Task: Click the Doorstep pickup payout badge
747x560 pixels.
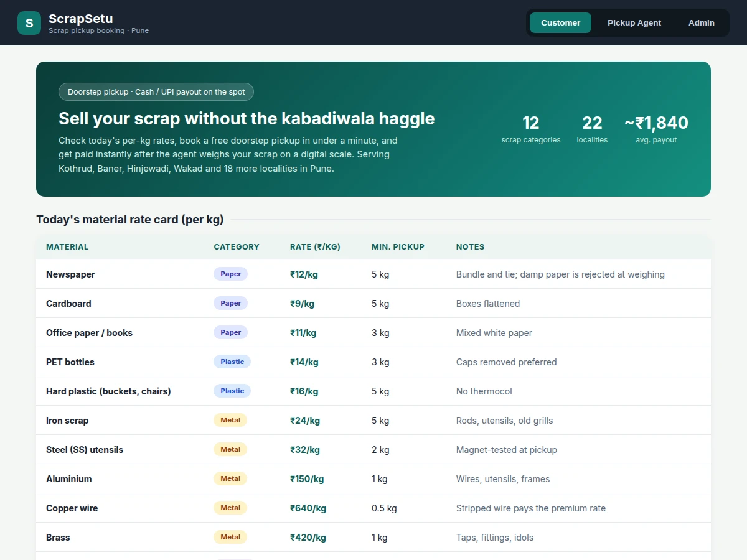Action: click(x=156, y=92)
